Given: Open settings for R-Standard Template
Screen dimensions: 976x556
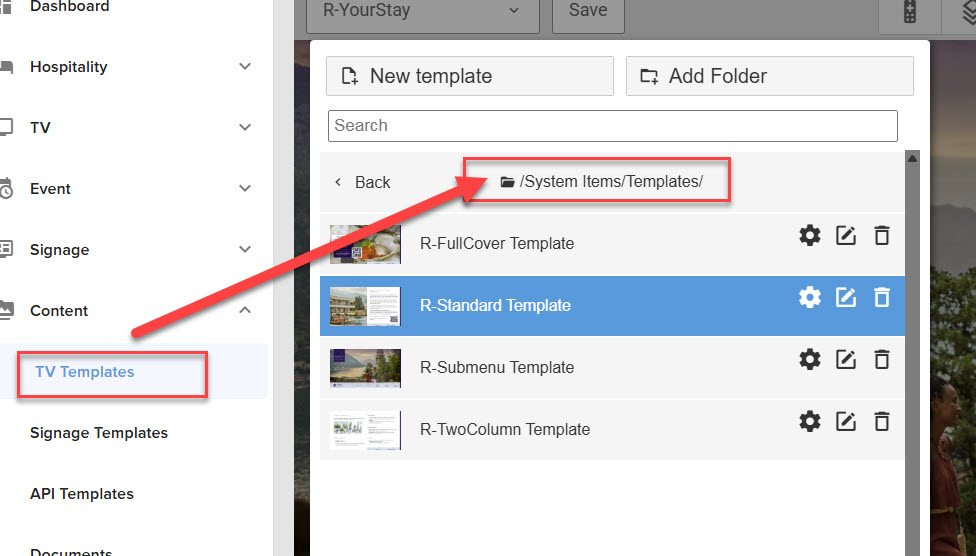Looking at the screenshot, I should click(x=810, y=297).
